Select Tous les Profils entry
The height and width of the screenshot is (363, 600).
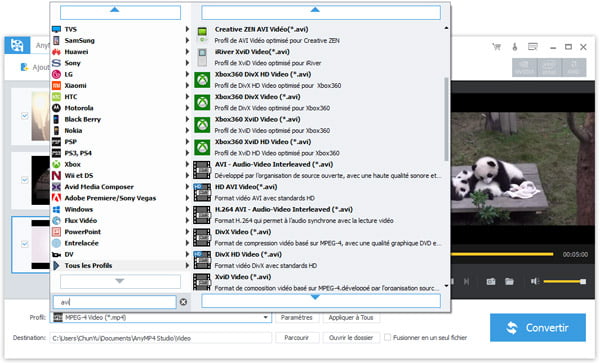[x=121, y=265]
